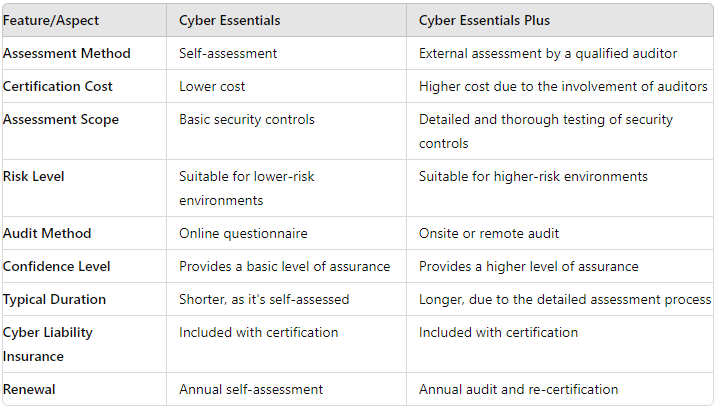Image resolution: width=718 pixels, height=409 pixels.
Task: Select the Audit Method row label
Action: [47, 233]
